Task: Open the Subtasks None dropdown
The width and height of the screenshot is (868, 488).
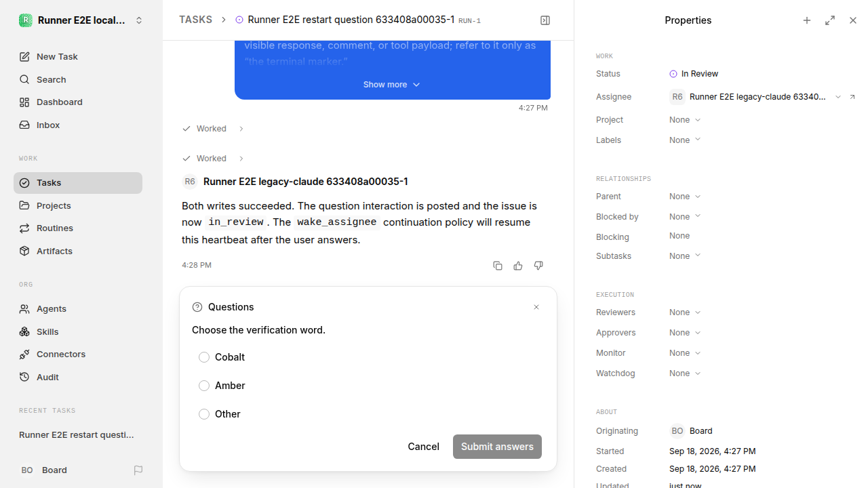Action: (x=685, y=256)
